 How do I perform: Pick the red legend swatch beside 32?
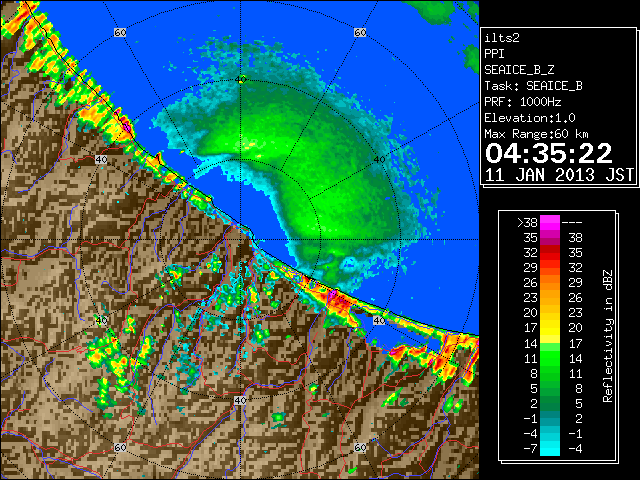pos(549,253)
